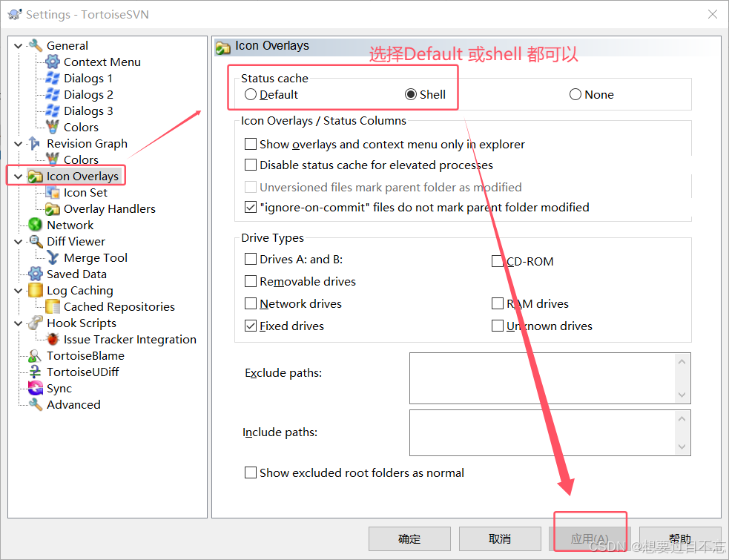Uncheck ignore-on-commit files option

pyautogui.click(x=251, y=207)
